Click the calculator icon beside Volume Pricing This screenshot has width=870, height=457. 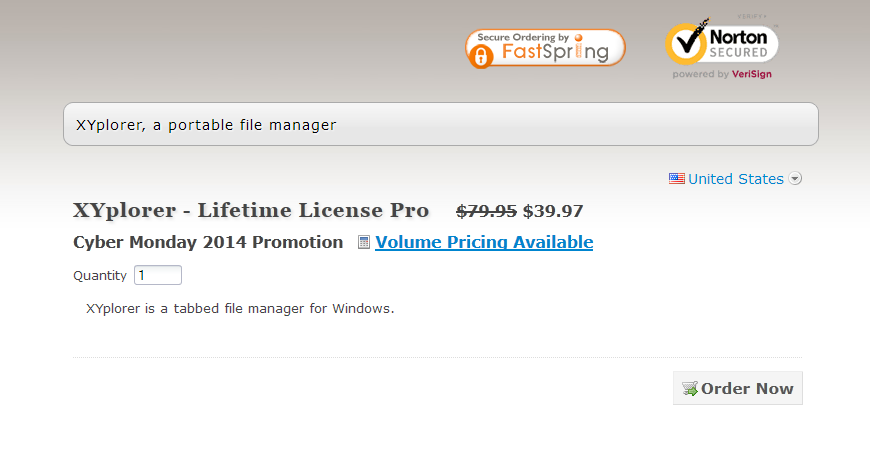click(x=364, y=242)
